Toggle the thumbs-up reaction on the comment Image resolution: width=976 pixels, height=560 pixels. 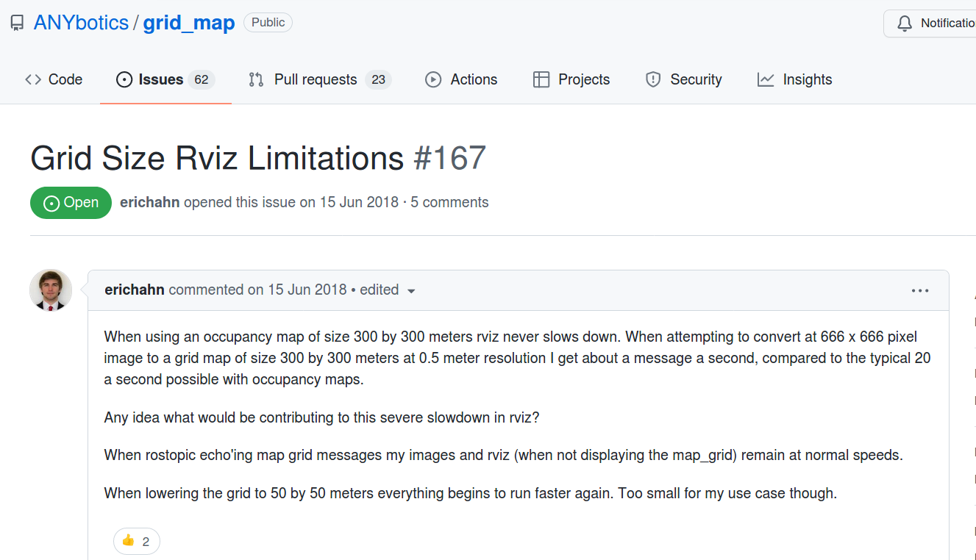pyautogui.click(x=136, y=541)
